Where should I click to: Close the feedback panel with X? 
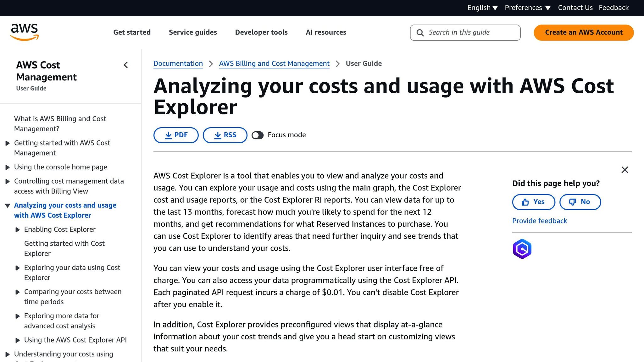click(625, 170)
